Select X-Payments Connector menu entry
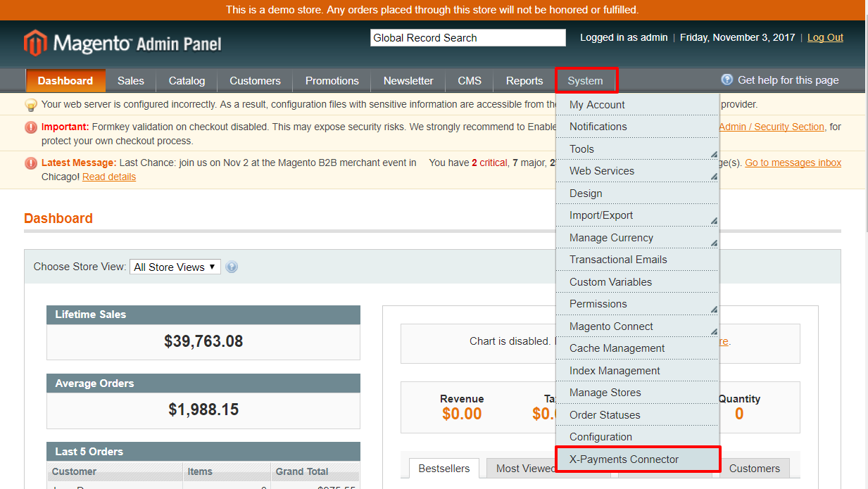Viewport: 868px width, 489px height. click(637, 459)
